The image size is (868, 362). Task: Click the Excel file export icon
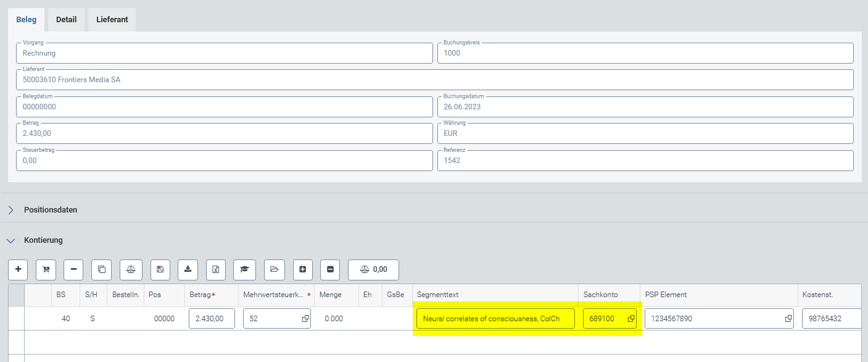coord(216,269)
